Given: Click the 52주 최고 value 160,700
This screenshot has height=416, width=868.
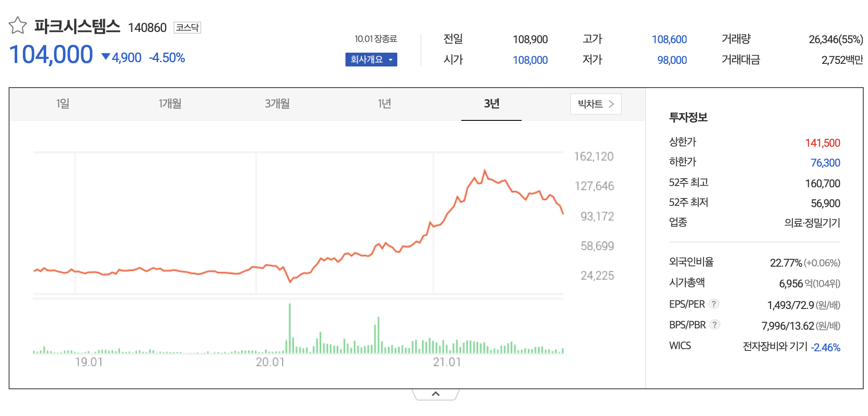Looking at the screenshot, I should click(x=823, y=183).
